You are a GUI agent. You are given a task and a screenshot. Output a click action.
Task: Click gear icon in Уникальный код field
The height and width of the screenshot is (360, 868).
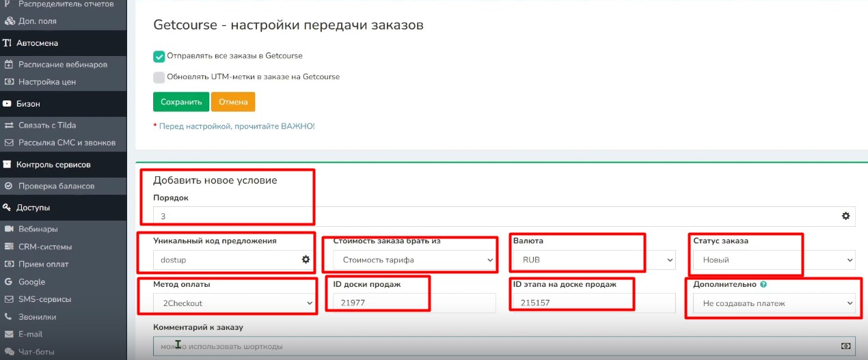[306, 260]
